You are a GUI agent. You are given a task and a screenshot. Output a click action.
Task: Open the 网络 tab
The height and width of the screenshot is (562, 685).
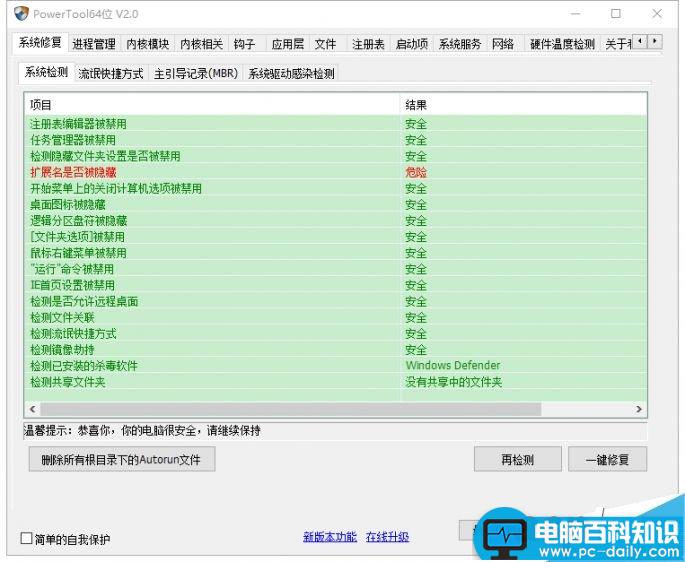[503, 44]
